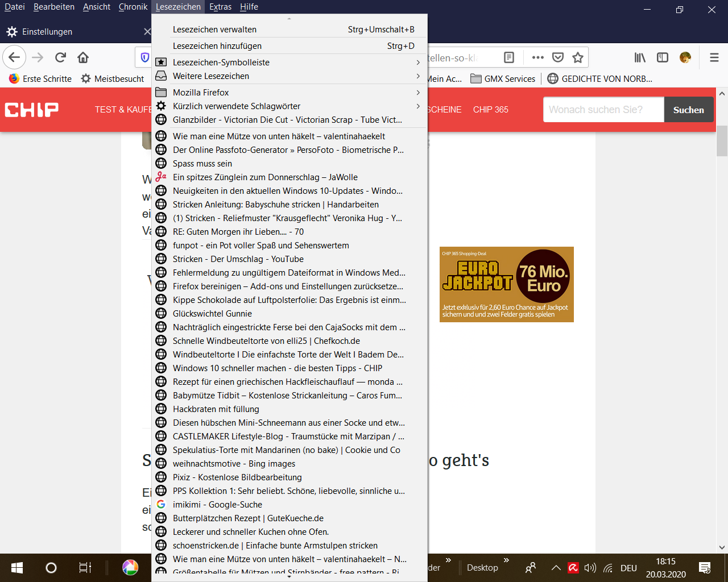Show sidebars icon in toolbar
728x582 pixels.
click(663, 57)
